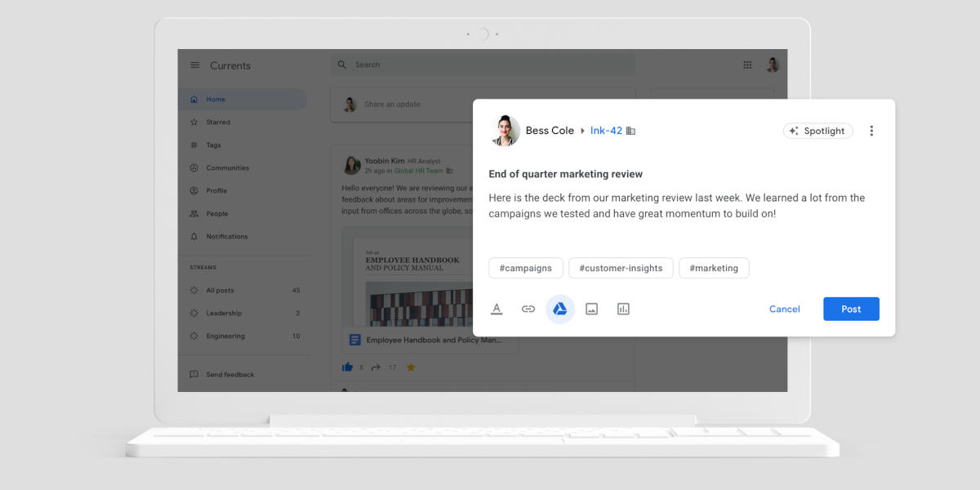Go to Home in the sidebar
Screen dimensions: 980x490
243,100
